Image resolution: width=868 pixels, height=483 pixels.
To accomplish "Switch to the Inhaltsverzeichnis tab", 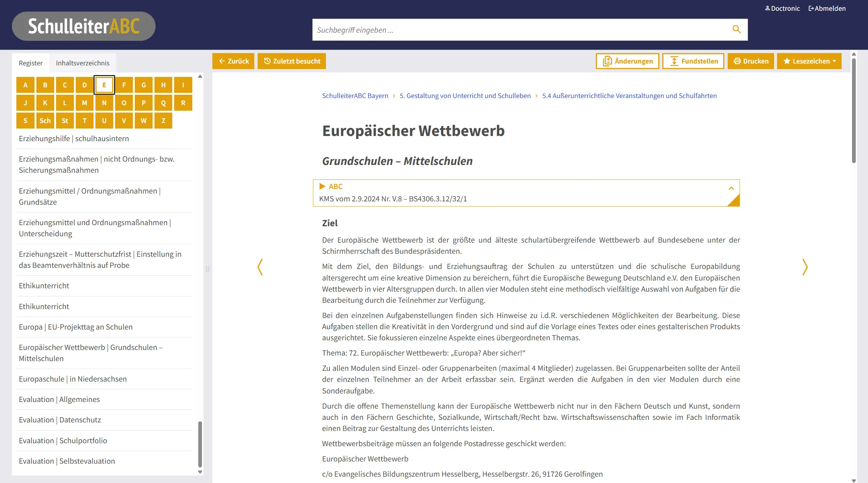I will [83, 63].
